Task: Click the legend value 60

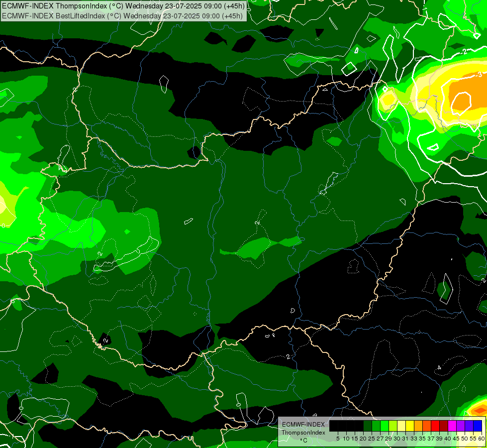Action: (x=482, y=439)
